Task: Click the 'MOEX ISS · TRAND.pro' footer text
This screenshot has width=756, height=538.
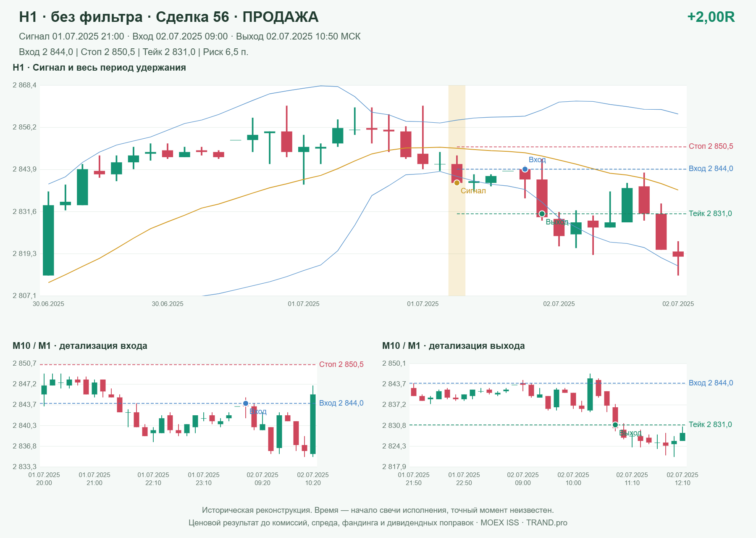Action: click(524, 523)
